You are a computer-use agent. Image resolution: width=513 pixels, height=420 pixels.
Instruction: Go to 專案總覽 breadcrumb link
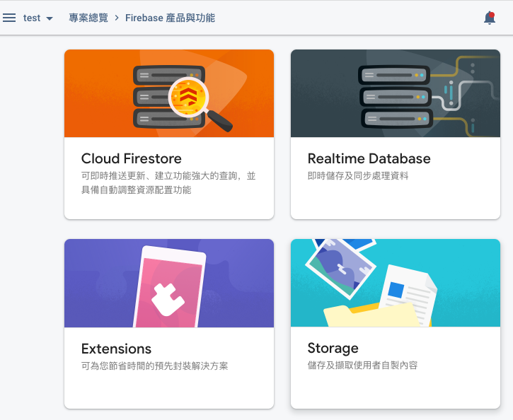pyautogui.click(x=88, y=18)
